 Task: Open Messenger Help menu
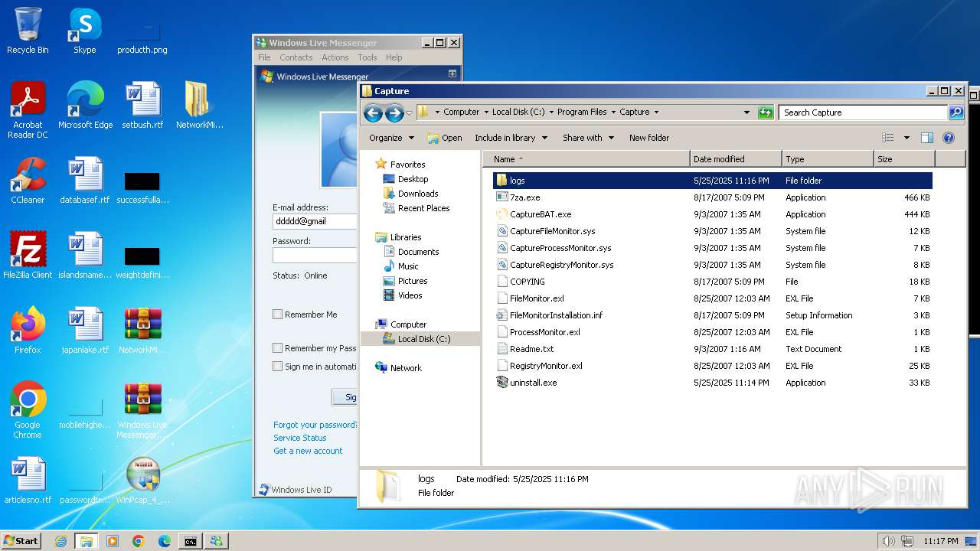point(394,57)
